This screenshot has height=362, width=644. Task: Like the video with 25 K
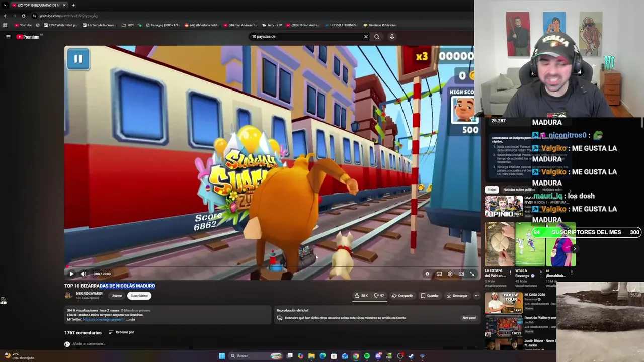(361, 296)
